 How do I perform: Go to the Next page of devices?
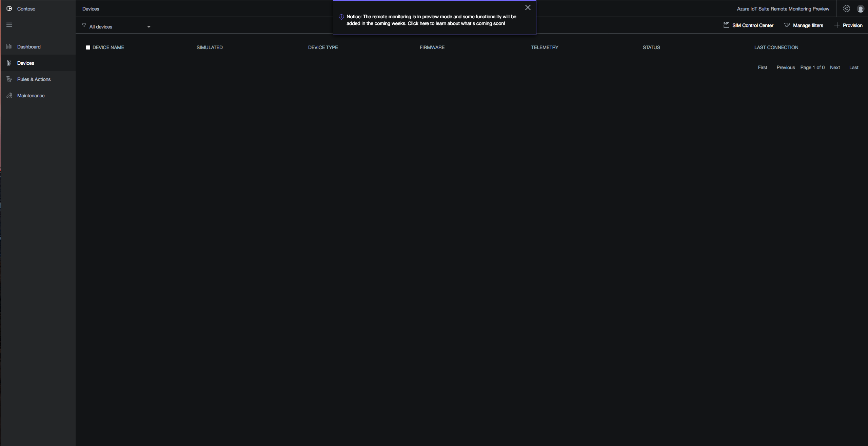(x=835, y=67)
